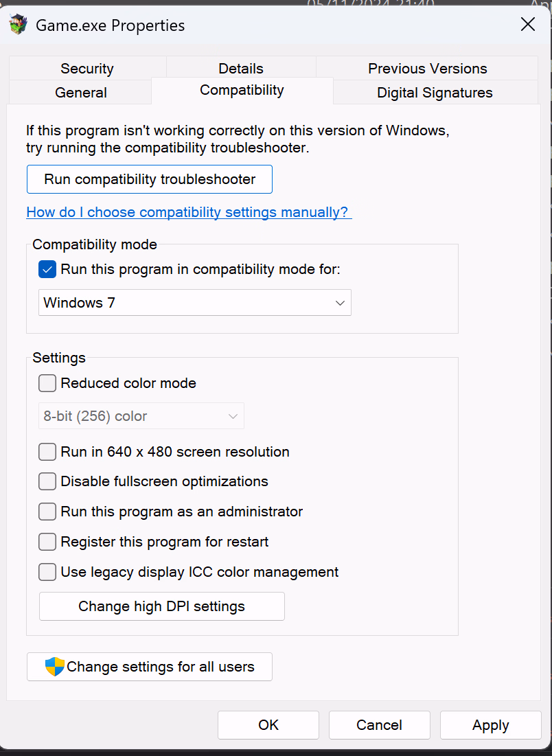Open How do I choose compatibility settings manually link
This screenshot has width=552, height=756.
point(189,212)
